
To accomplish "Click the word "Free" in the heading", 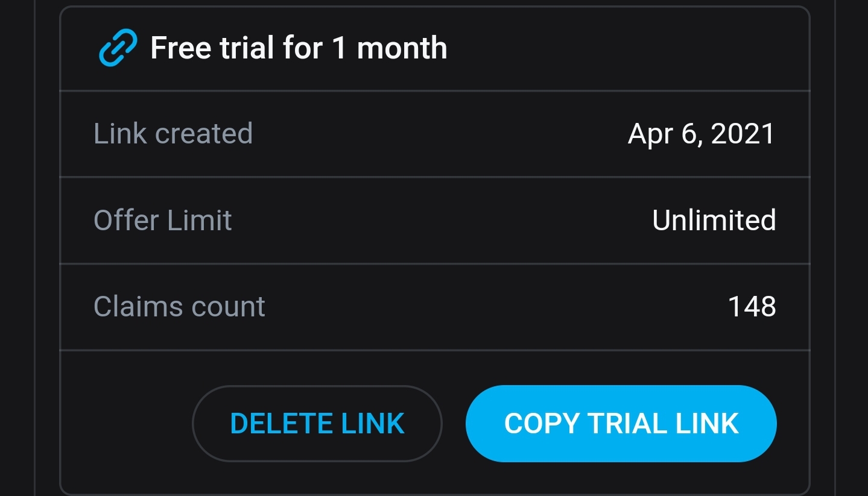I will click(x=180, y=48).
